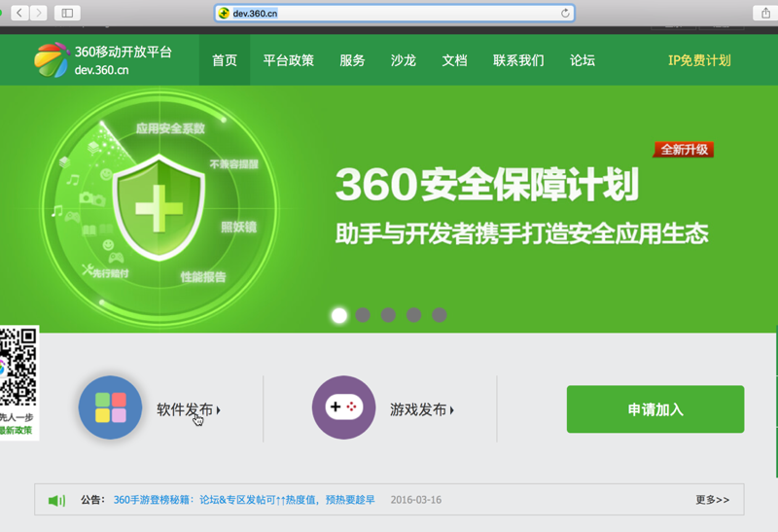The width and height of the screenshot is (778, 532).
Task: Click the 公告: label
Action: (92, 500)
